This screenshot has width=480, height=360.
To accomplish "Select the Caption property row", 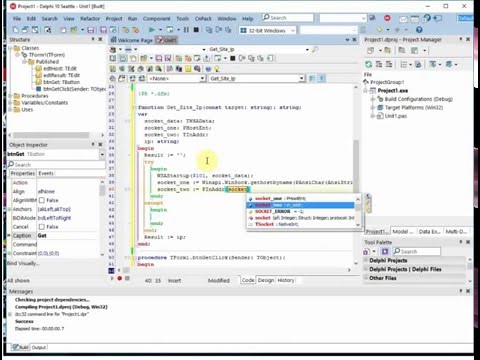I will click(55, 236).
